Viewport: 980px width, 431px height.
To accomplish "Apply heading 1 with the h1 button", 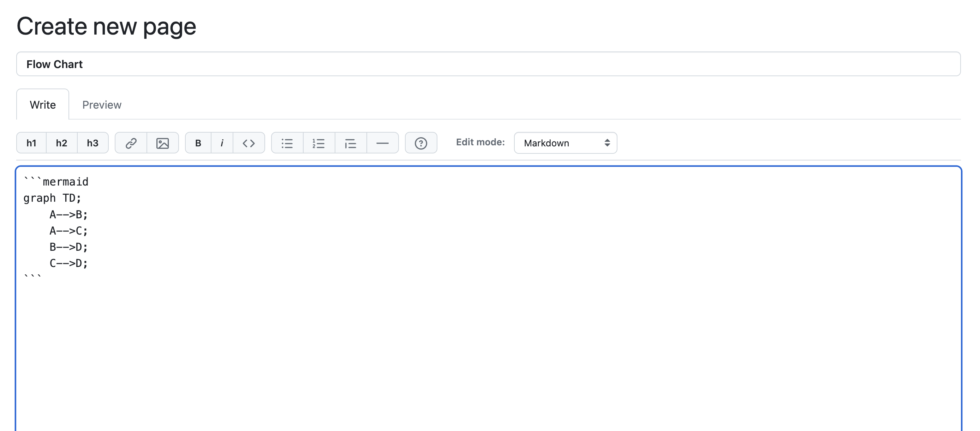I will point(31,143).
